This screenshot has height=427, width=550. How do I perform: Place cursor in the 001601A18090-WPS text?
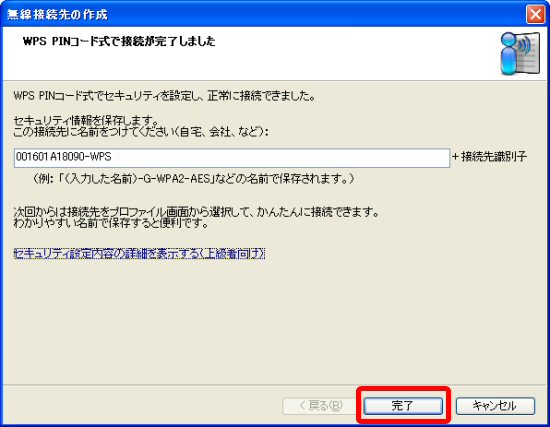pyautogui.click(x=64, y=156)
